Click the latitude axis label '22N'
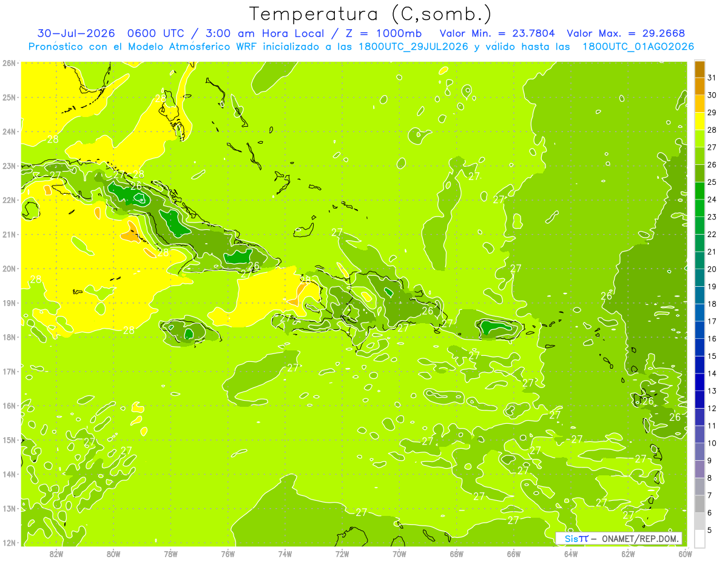The image size is (728, 562). pyautogui.click(x=8, y=200)
